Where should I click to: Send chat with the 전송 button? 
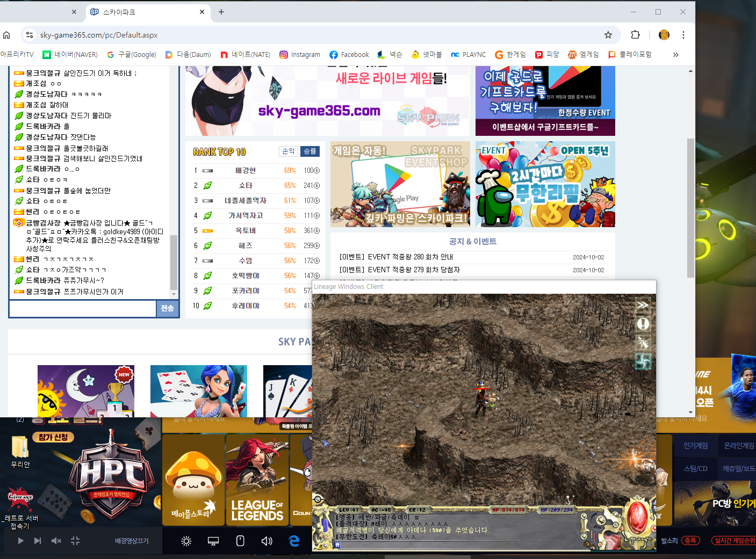coord(167,309)
